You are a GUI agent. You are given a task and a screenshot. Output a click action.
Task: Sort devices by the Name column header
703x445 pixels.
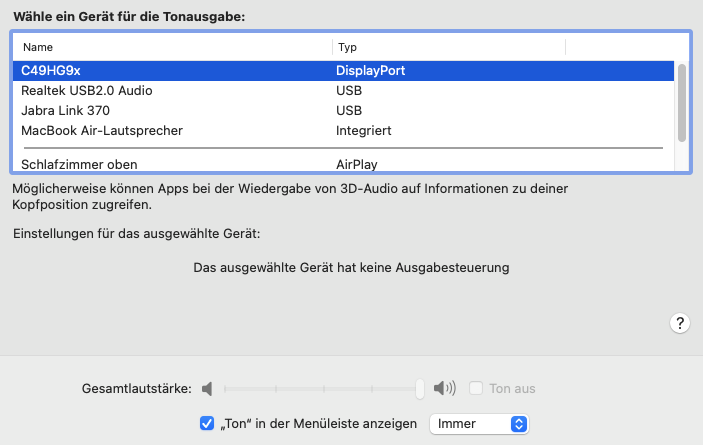pyautogui.click(x=170, y=47)
